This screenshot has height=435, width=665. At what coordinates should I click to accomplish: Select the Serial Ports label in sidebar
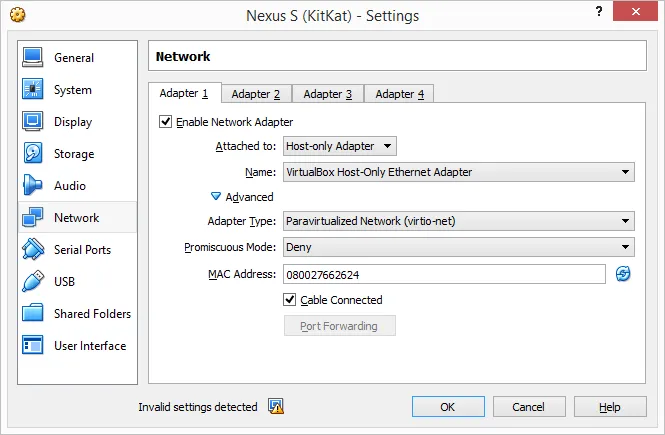click(x=82, y=250)
